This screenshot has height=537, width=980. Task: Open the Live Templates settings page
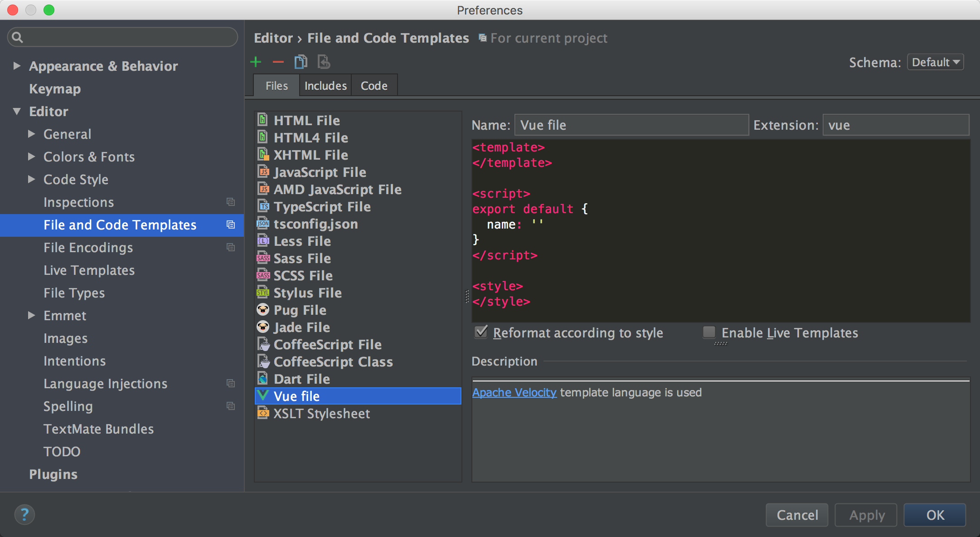[89, 270]
